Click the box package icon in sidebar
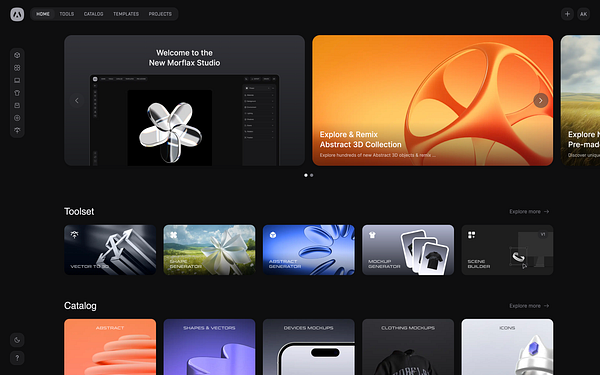The height and width of the screenshot is (375, 600). coord(17,105)
